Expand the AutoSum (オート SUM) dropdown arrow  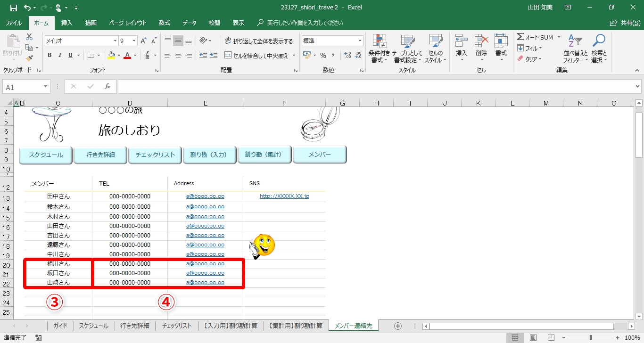coord(559,37)
